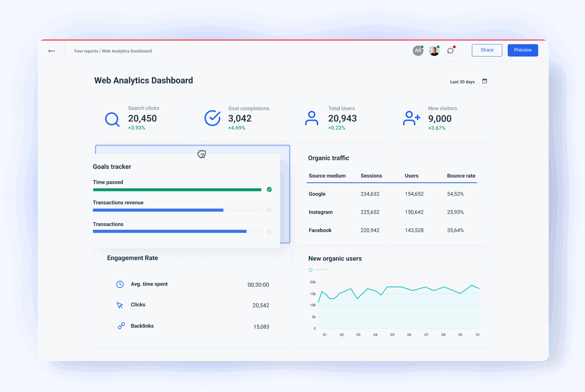Click the cursor icon next to Clicks
The height and width of the screenshot is (392, 585).
(120, 305)
